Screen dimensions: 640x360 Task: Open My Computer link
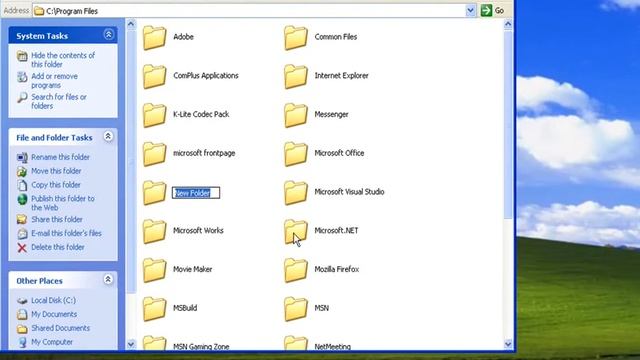(x=52, y=342)
